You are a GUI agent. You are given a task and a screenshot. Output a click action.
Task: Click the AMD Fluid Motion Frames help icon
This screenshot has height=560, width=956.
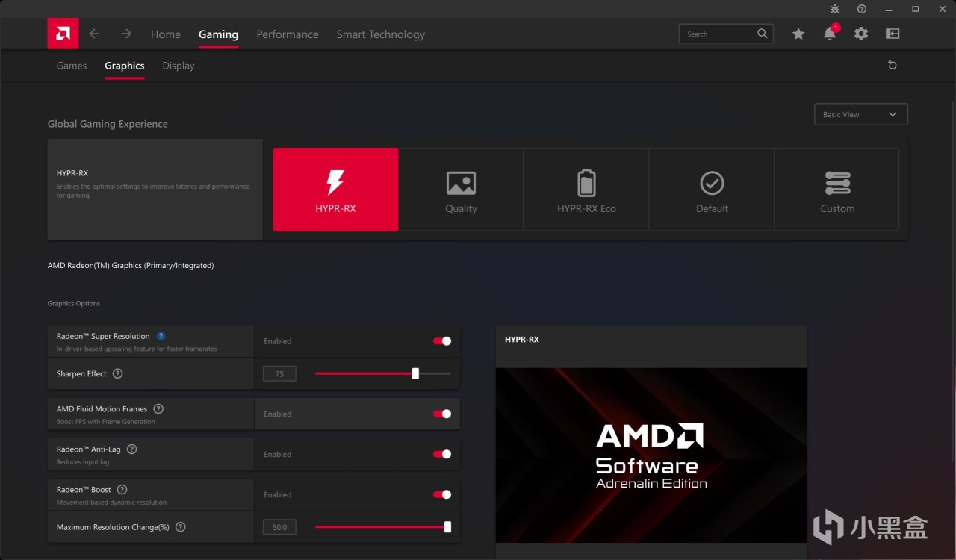pyautogui.click(x=158, y=408)
